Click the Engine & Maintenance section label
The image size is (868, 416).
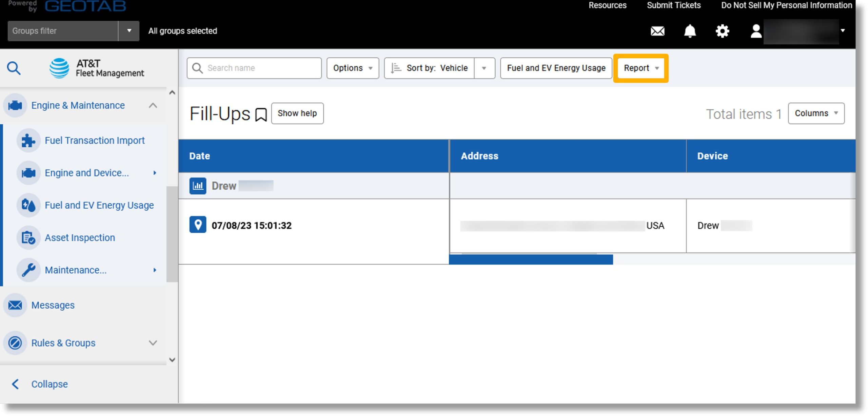tap(78, 105)
